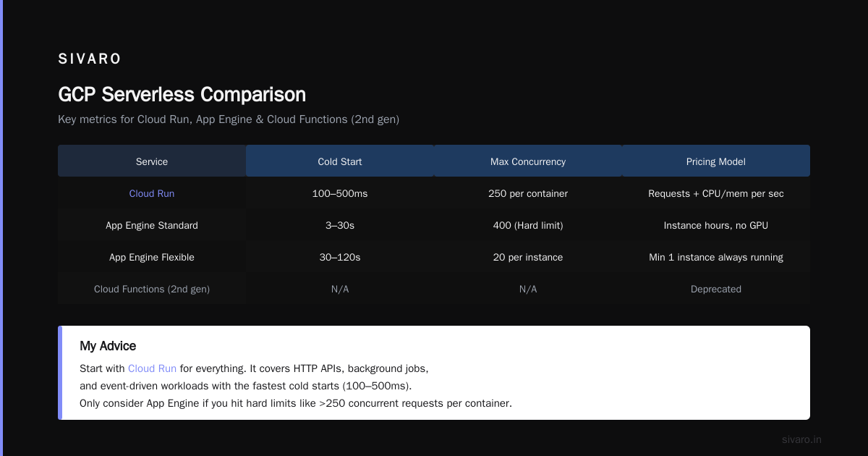Click the My Advice heading
This screenshot has width=868, height=456.
[x=108, y=346]
